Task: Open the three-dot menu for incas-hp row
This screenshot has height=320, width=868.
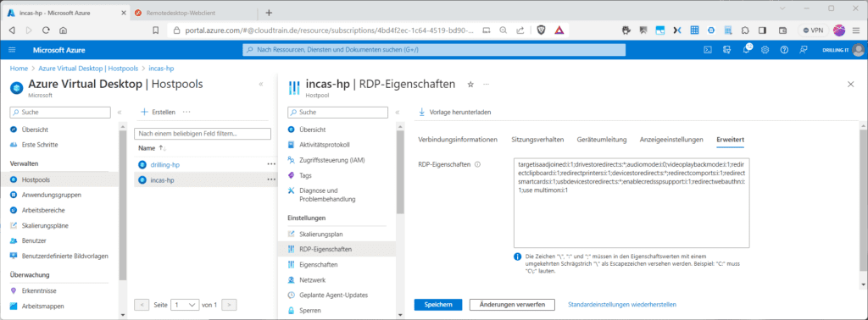Action: point(271,179)
